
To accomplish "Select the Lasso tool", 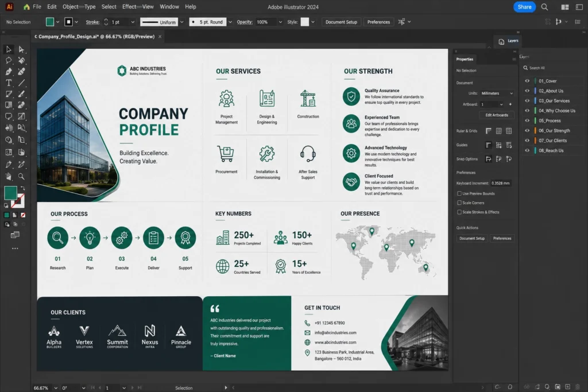I will (x=9, y=60).
